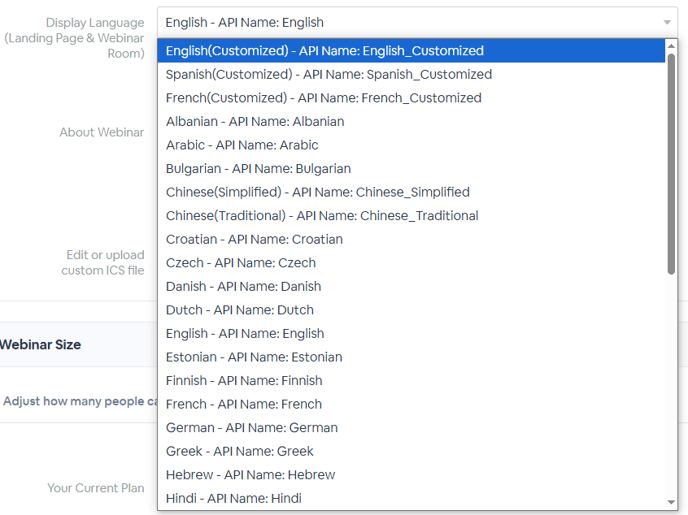688x515 pixels.
Task: Select Croatian from the list
Action: pyautogui.click(x=411, y=239)
